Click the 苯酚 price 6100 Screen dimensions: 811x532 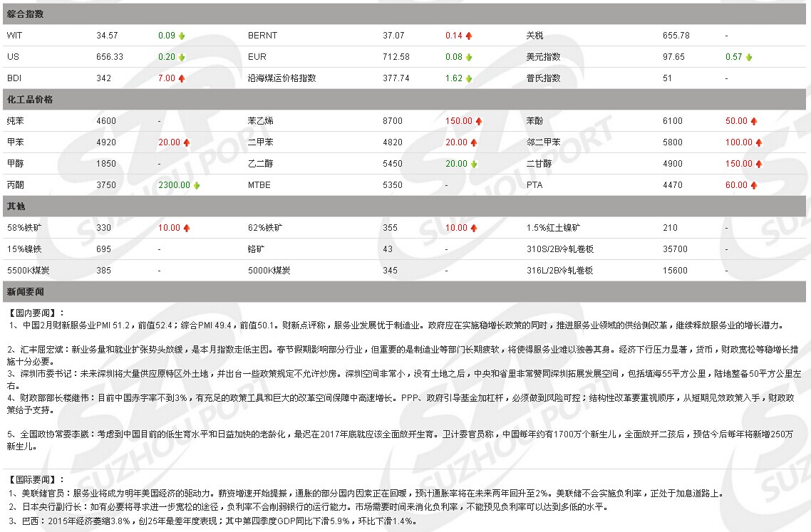[x=673, y=121]
